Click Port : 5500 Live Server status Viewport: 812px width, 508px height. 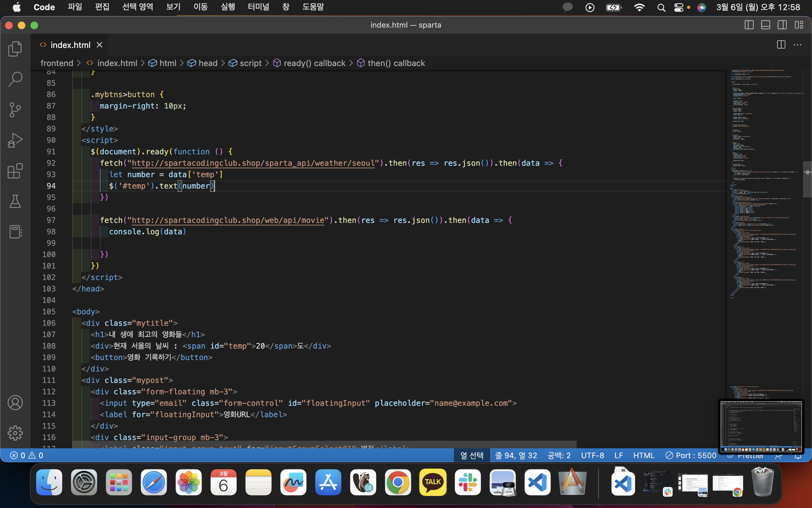point(691,455)
